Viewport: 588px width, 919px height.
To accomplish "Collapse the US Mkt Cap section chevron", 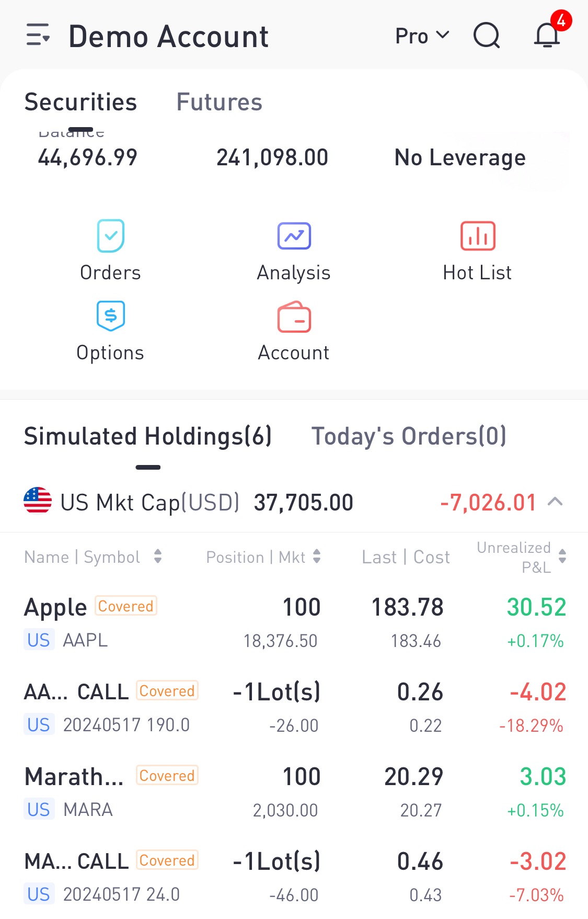I will click(x=555, y=502).
